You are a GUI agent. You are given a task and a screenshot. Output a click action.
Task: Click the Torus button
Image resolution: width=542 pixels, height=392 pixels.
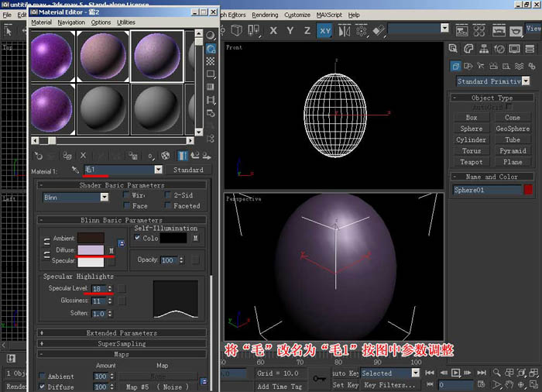coord(471,151)
